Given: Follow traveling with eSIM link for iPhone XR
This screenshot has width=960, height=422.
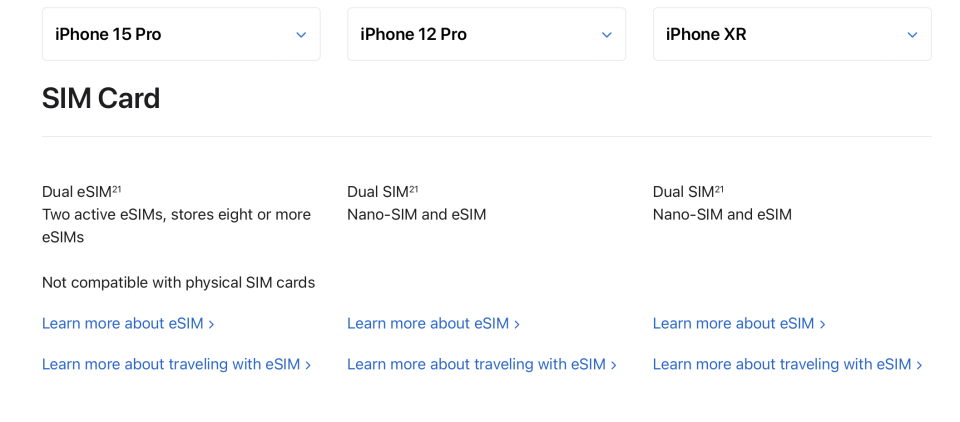Looking at the screenshot, I should [787, 364].
